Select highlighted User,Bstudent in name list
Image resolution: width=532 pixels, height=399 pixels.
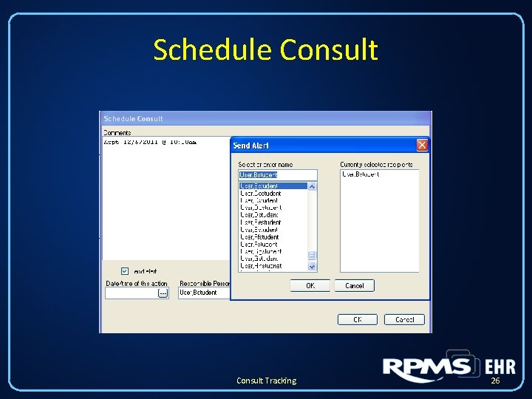[x=273, y=186]
